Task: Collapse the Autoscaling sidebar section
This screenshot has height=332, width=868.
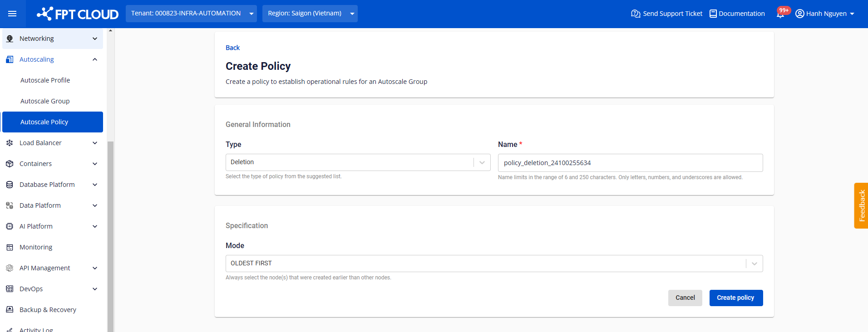Action: (94, 59)
